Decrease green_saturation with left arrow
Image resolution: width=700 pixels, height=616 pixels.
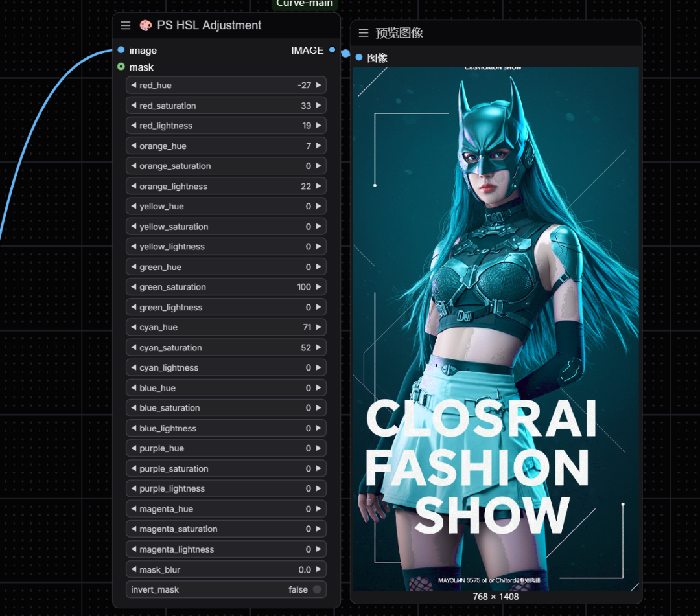[134, 287]
